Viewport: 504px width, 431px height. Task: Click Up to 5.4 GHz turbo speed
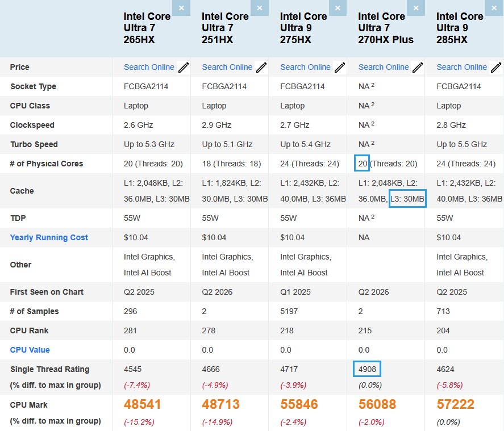[305, 144]
